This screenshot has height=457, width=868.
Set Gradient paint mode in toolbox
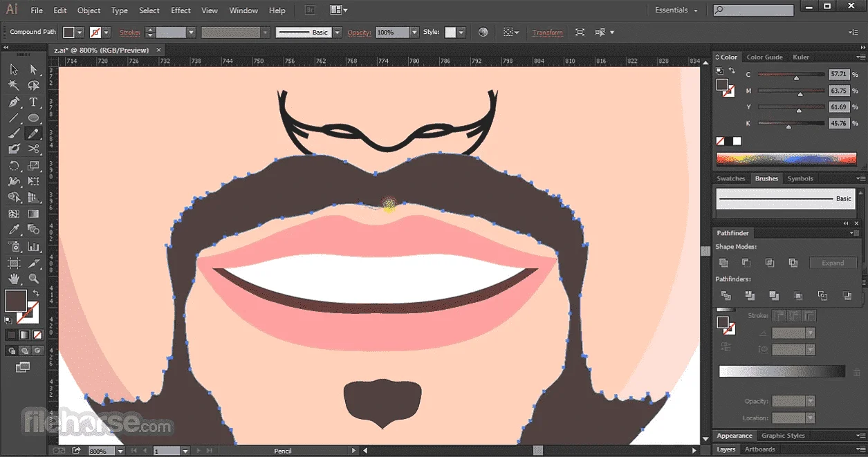pos(24,335)
